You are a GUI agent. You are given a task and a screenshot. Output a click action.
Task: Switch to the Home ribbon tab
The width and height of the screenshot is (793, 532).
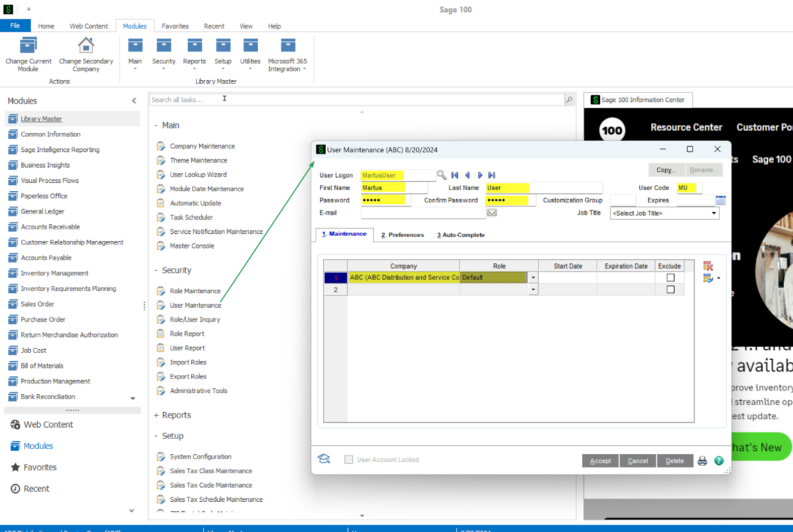(46, 26)
